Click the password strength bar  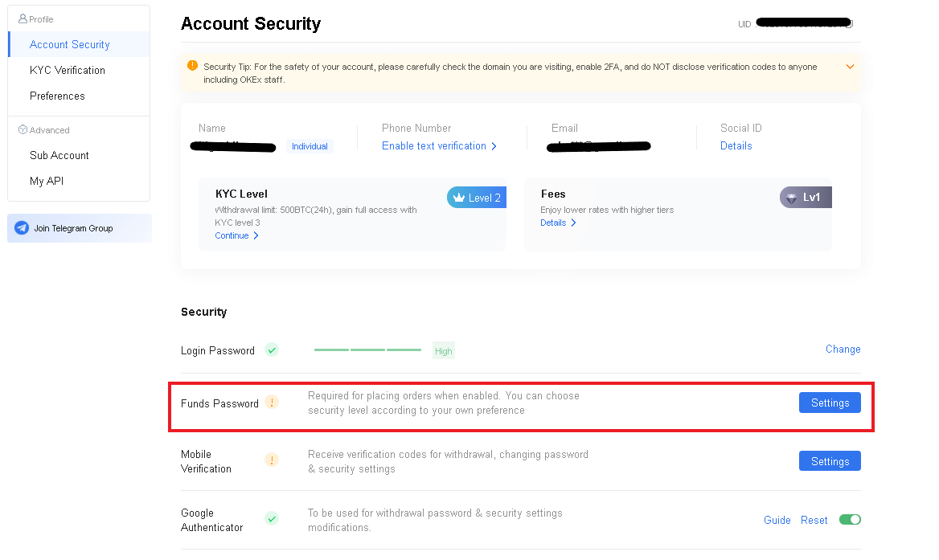point(367,350)
